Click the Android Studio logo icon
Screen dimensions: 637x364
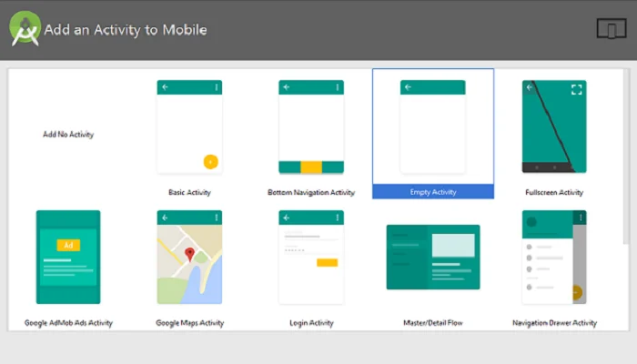click(25, 28)
